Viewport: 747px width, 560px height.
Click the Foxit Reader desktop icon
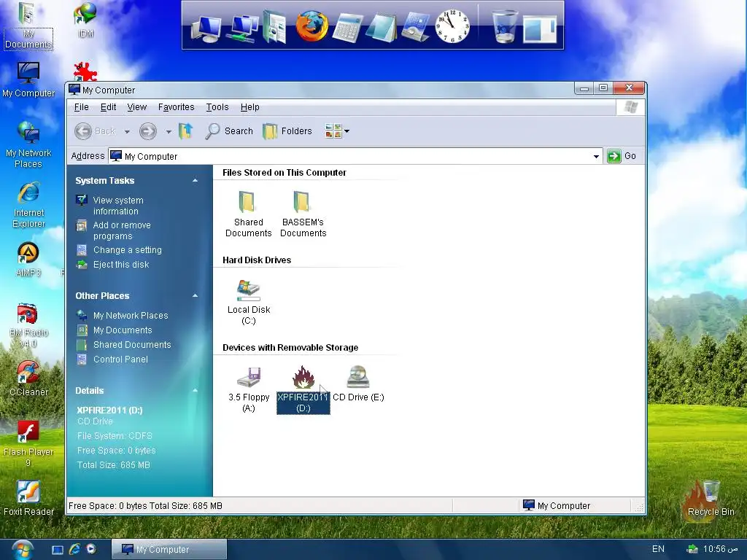(x=28, y=498)
